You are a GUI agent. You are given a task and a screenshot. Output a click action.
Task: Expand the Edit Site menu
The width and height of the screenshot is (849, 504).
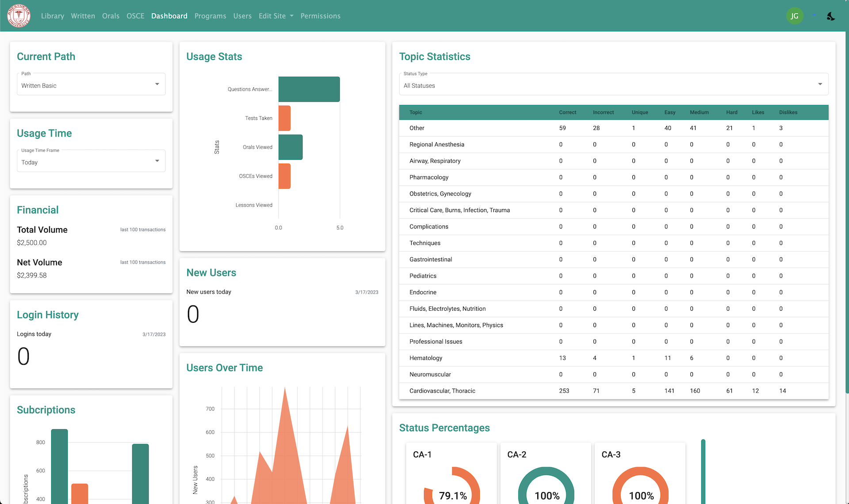(x=276, y=16)
